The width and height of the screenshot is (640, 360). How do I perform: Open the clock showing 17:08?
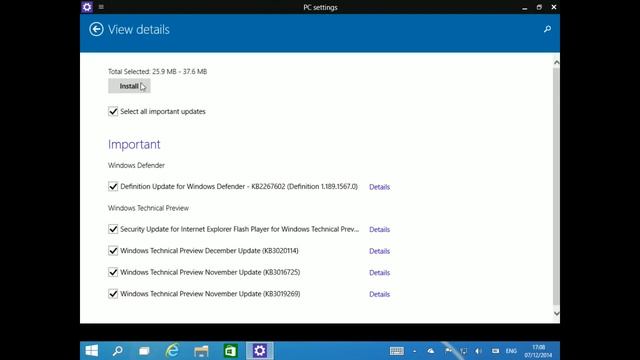(x=538, y=351)
